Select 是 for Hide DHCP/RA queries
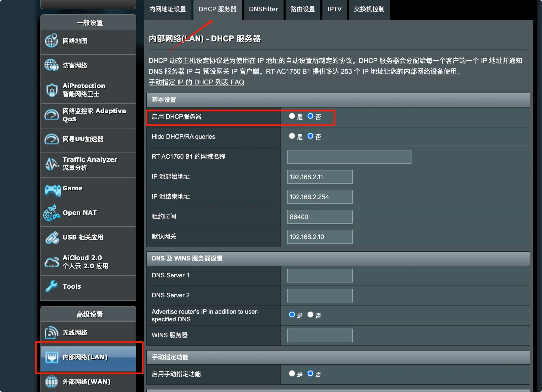542x392 pixels. [292, 136]
